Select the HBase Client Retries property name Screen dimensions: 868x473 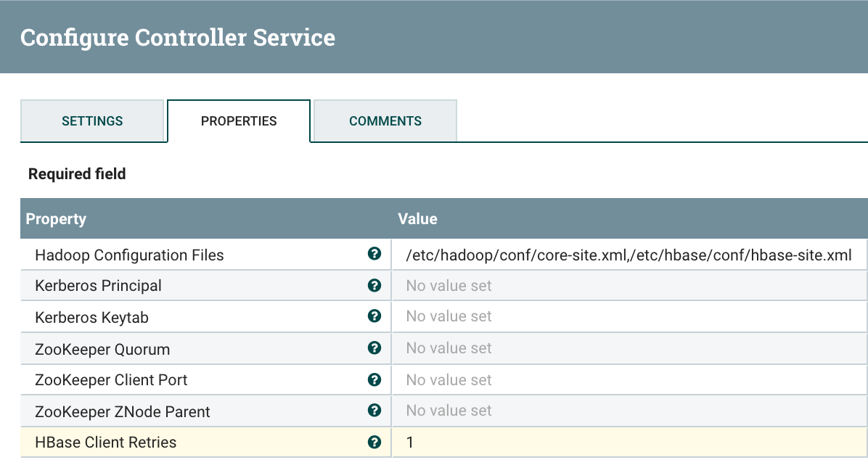tap(106, 442)
